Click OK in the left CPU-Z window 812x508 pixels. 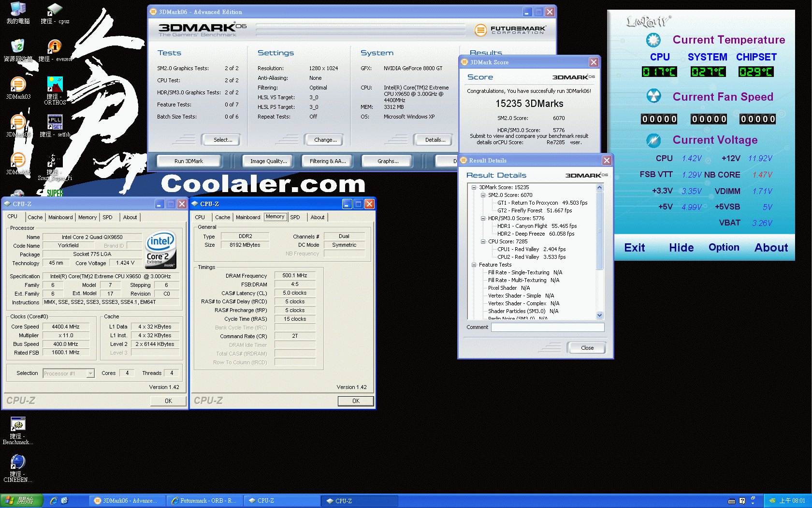pos(168,401)
